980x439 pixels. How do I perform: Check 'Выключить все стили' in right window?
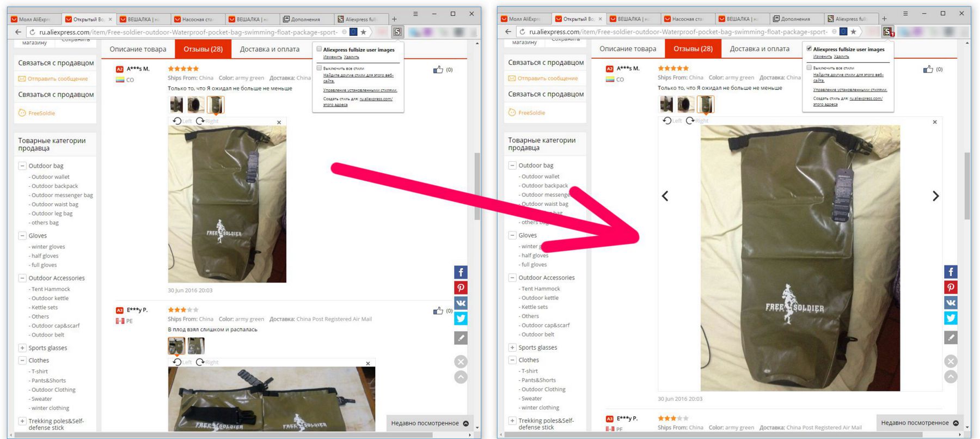(809, 68)
